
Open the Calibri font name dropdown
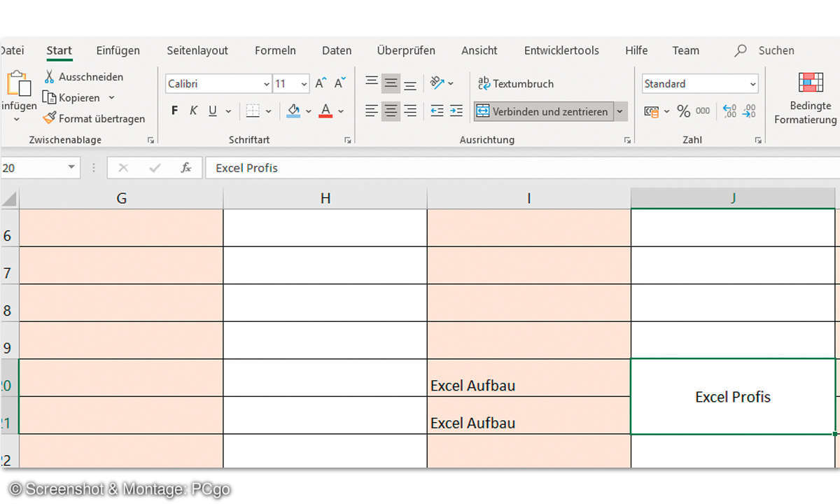click(267, 84)
